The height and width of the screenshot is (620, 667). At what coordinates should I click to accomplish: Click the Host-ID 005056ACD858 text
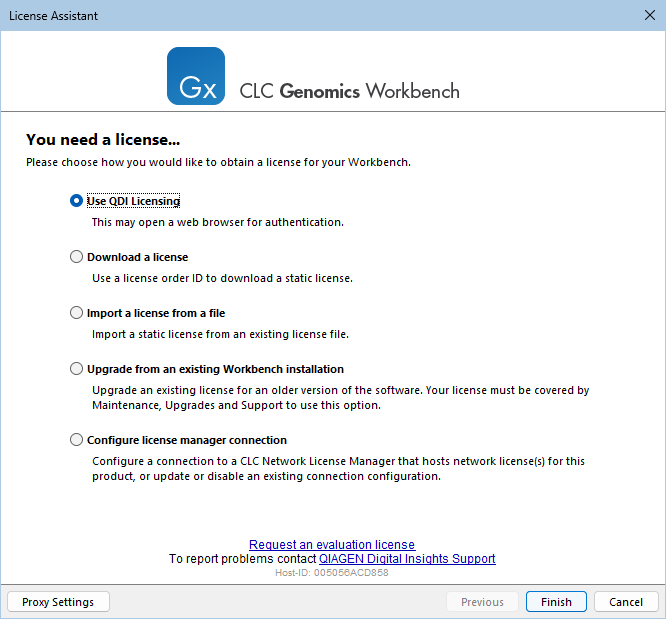click(332, 573)
